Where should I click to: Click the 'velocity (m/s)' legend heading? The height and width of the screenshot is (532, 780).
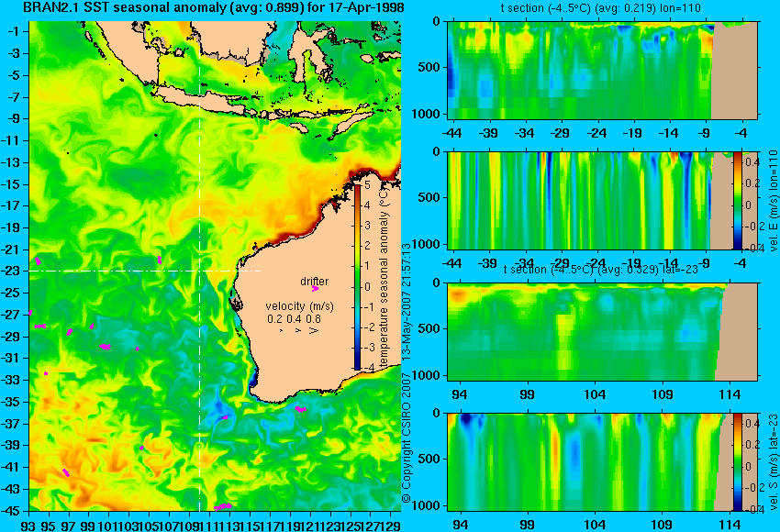pos(299,305)
